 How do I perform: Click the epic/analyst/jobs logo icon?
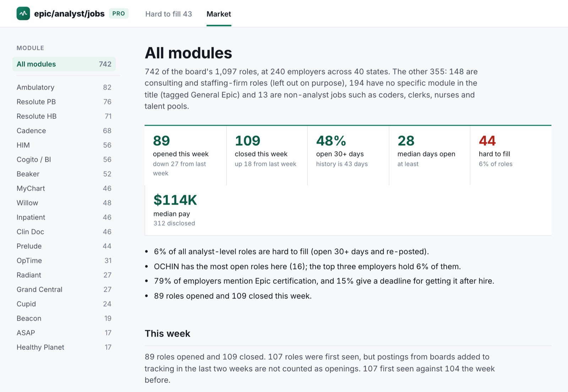(x=23, y=13)
